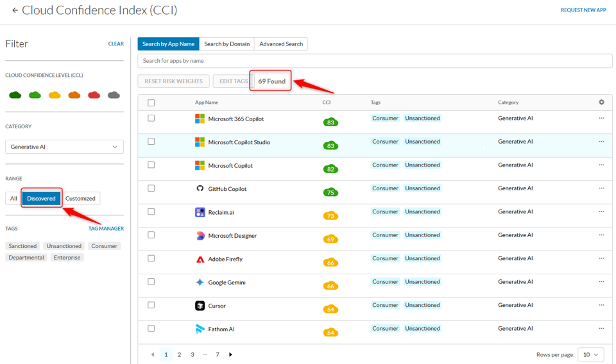Open more options for Fathom AI row
616x364 pixels.
click(601, 328)
